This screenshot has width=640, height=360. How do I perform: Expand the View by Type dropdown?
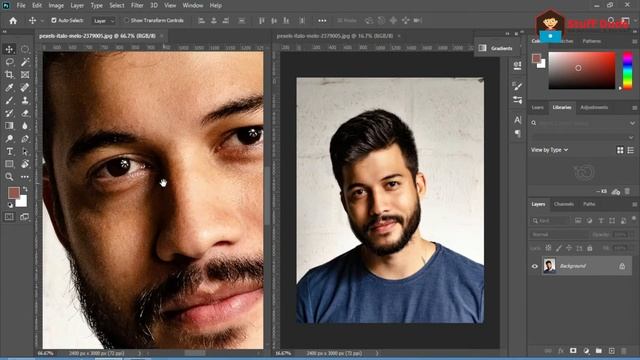[549, 150]
